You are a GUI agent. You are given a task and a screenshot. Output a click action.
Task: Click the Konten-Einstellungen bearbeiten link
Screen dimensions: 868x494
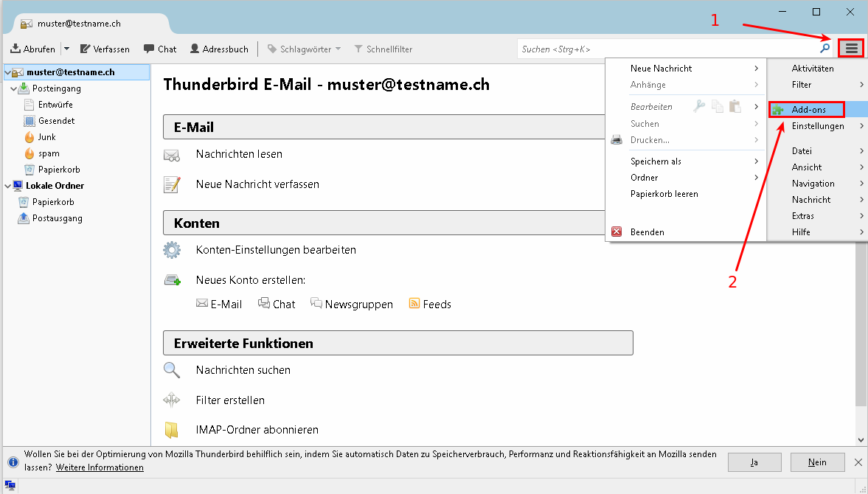point(276,250)
